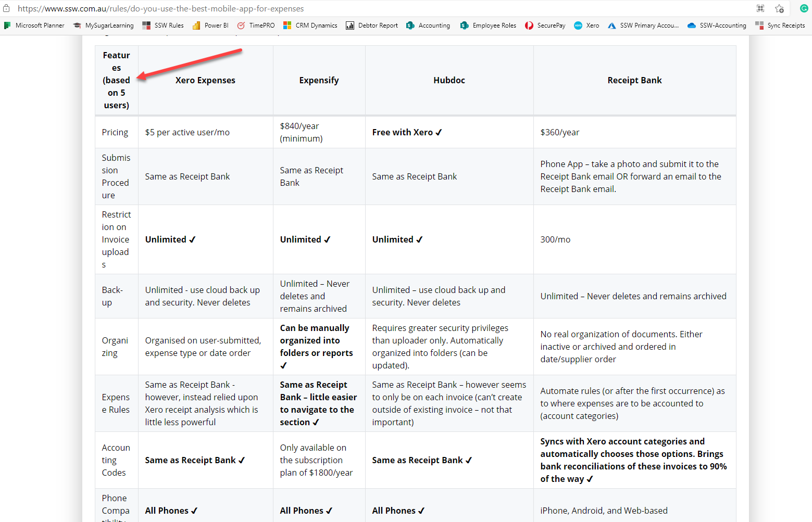Image resolution: width=812 pixels, height=522 pixels.
Task: Click "$5 per active user/mo" cell
Action: [x=206, y=132]
